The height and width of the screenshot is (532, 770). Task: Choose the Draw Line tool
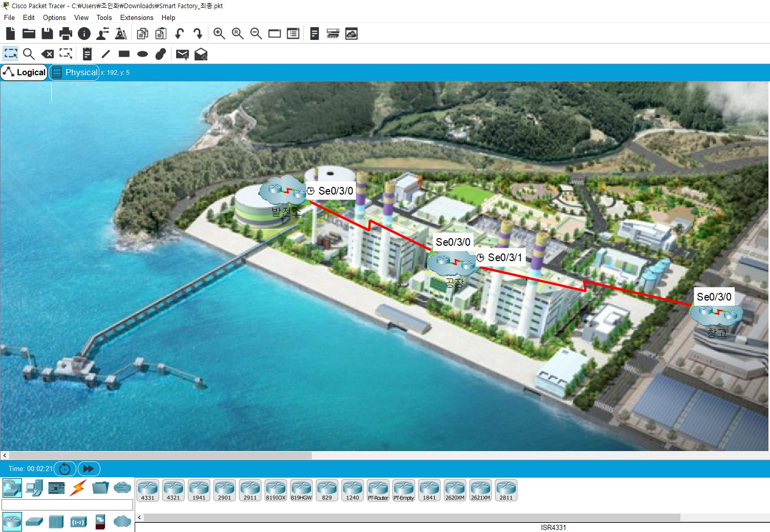coord(106,53)
